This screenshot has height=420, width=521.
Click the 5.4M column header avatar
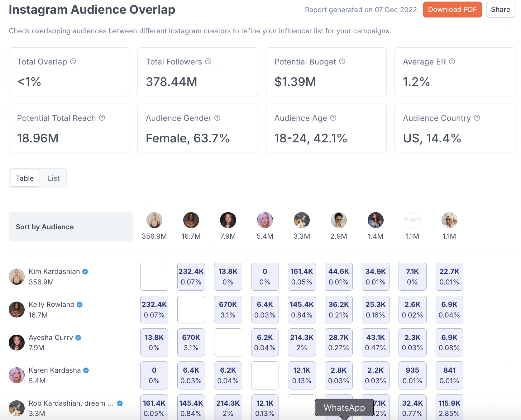coord(265,220)
